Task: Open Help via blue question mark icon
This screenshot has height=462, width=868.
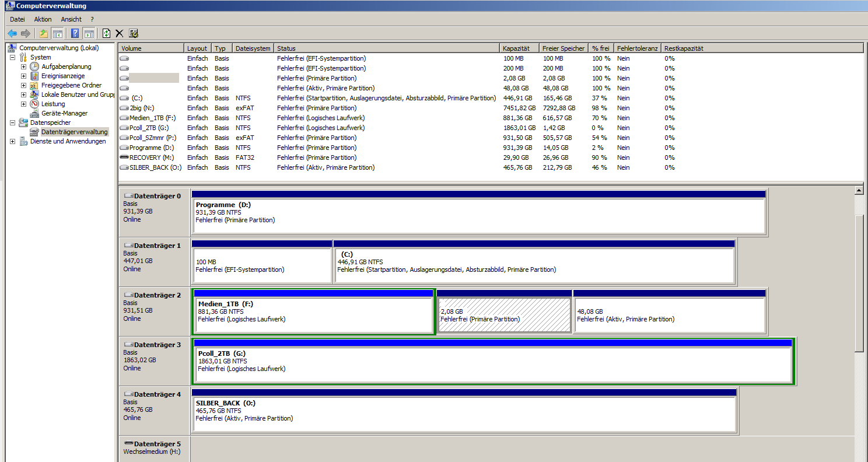Action: (x=75, y=33)
